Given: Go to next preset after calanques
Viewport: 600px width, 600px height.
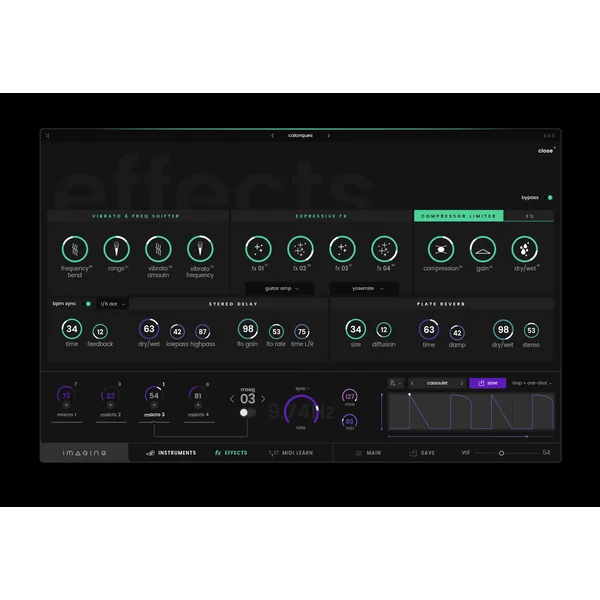Looking at the screenshot, I should (x=329, y=135).
